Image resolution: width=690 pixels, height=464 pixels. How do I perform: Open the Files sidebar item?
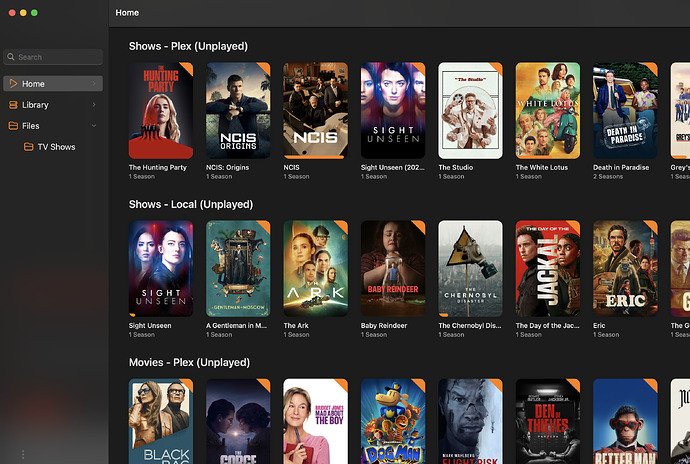point(53,126)
